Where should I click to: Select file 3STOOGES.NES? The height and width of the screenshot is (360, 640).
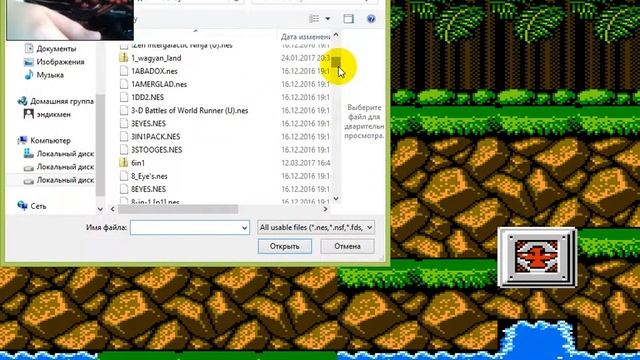tap(156, 150)
